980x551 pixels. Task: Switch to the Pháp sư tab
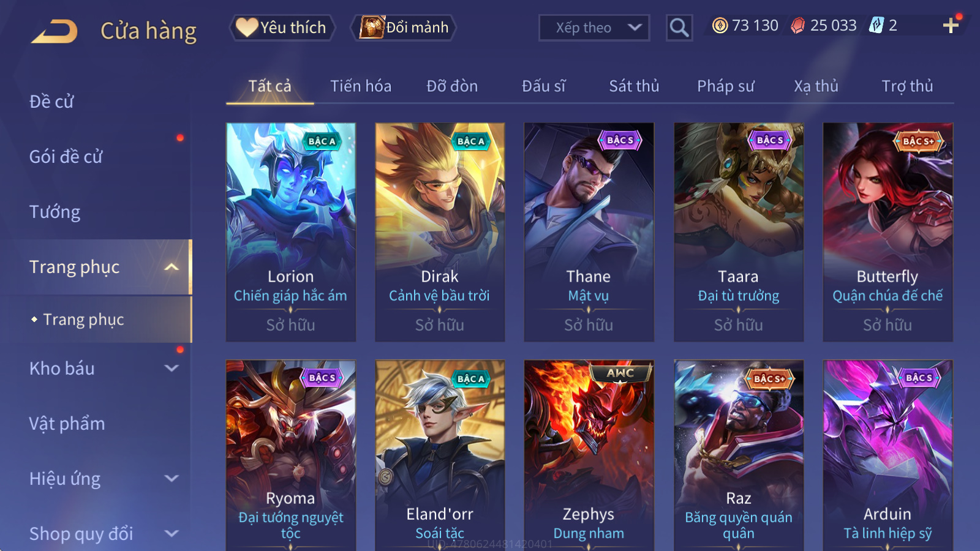(725, 86)
